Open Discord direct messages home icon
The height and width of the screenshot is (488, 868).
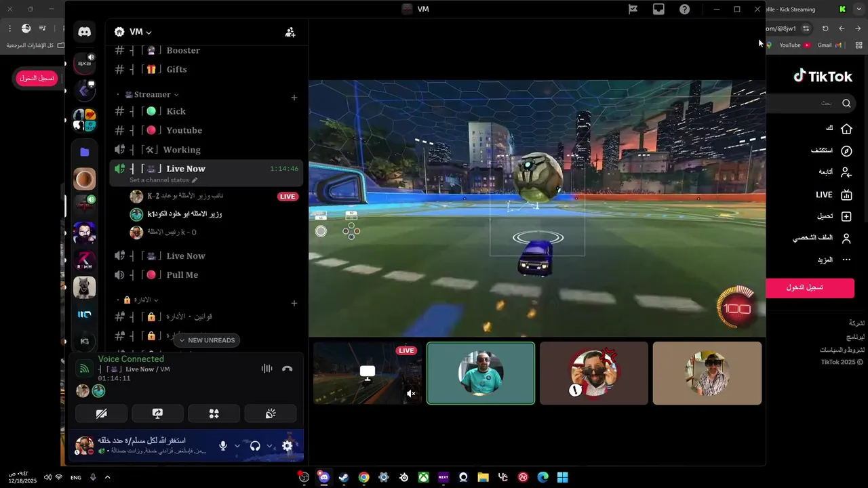coord(85,32)
